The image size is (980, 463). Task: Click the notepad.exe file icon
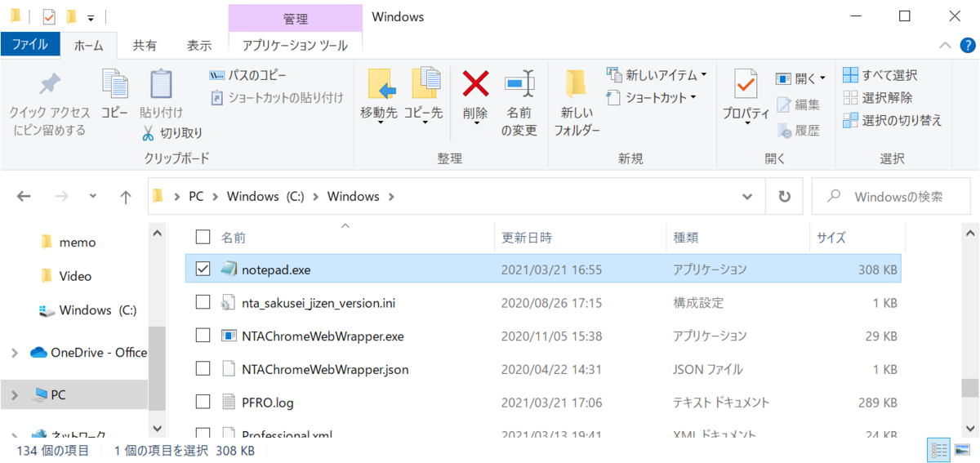[x=228, y=269]
